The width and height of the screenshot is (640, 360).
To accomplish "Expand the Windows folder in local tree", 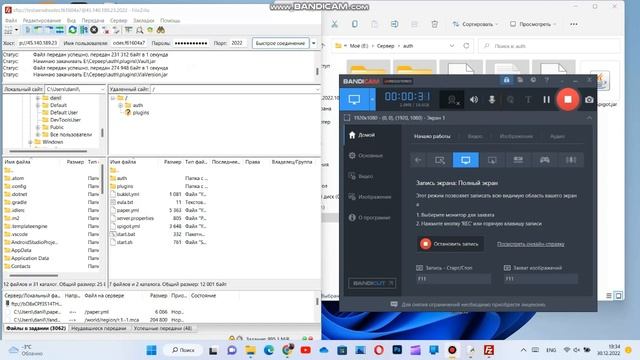I will point(30,142).
